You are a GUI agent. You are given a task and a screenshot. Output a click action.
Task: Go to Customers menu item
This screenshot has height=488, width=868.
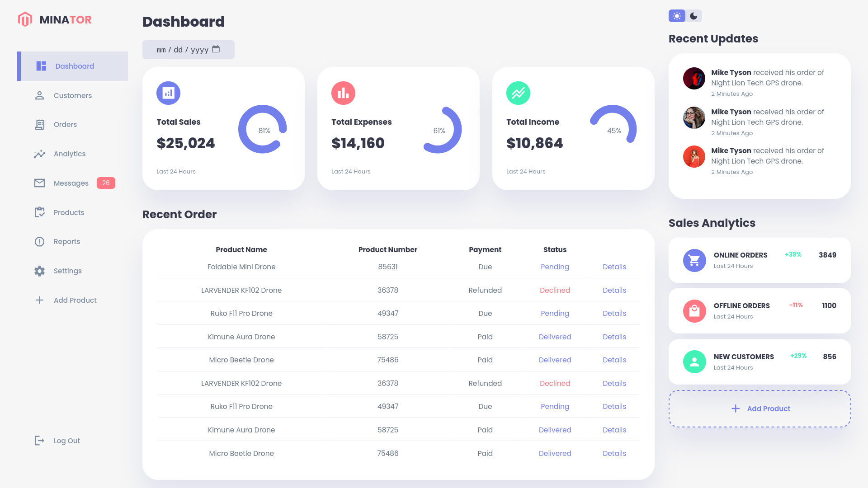[73, 95]
